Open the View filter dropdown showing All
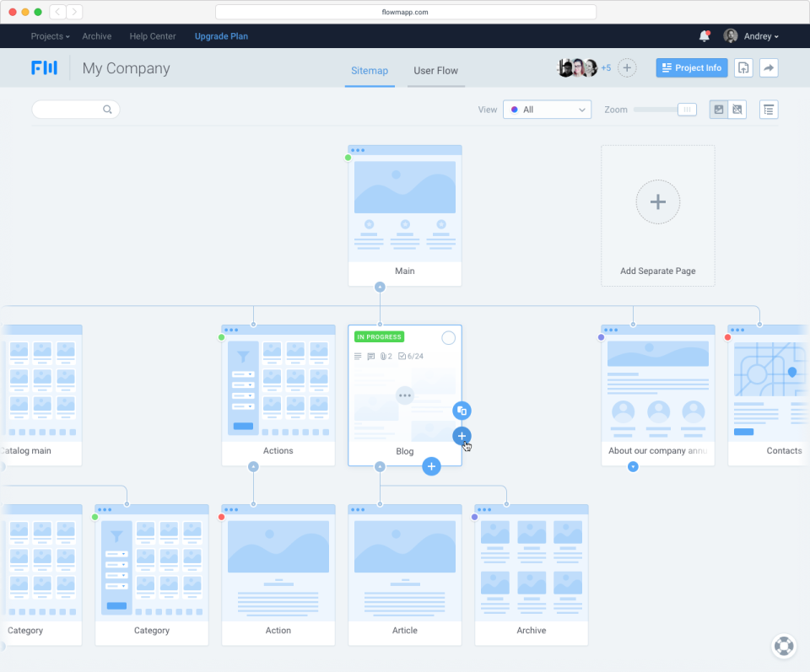Screen dimensions: 810x672 tap(547, 110)
